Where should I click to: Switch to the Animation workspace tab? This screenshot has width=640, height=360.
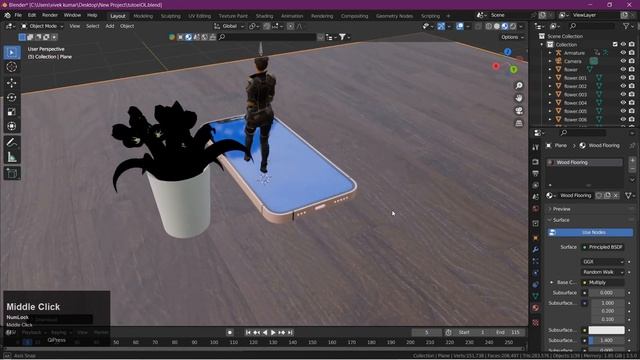[x=292, y=16]
